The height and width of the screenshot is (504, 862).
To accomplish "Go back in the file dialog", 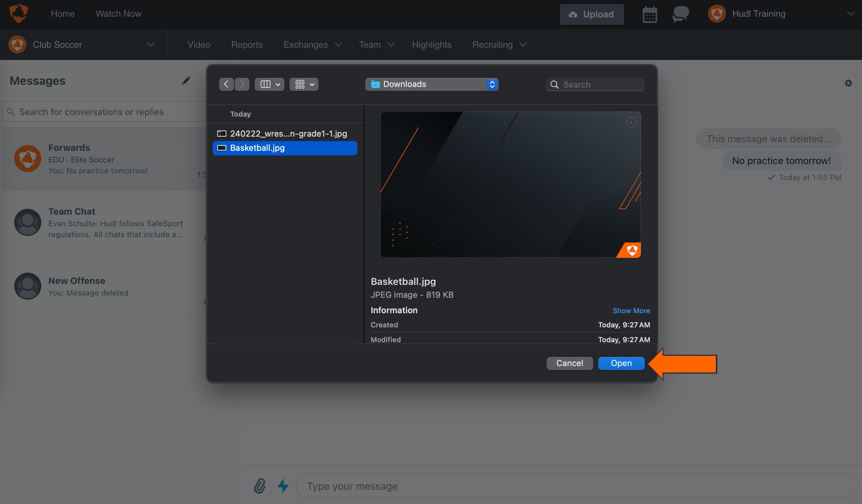I will [x=226, y=84].
